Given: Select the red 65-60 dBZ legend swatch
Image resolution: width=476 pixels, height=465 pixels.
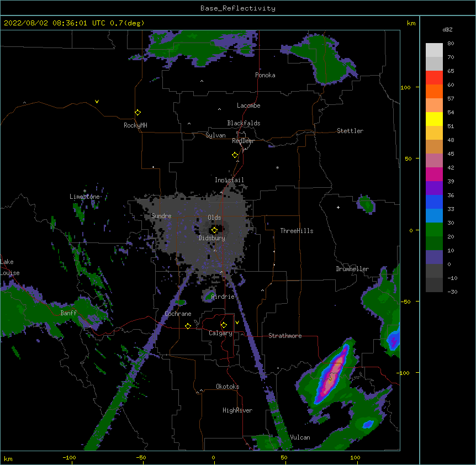Looking at the screenshot, I should [434, 78].
